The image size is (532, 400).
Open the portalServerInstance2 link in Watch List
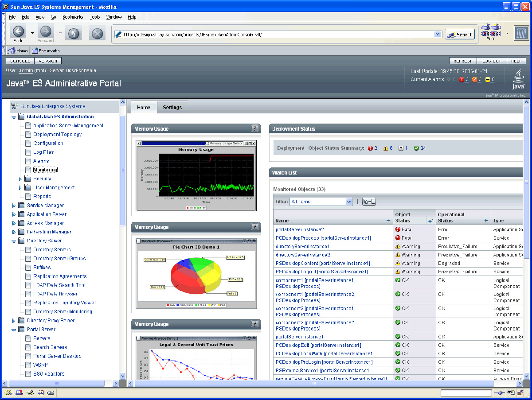tap(300, 229)
